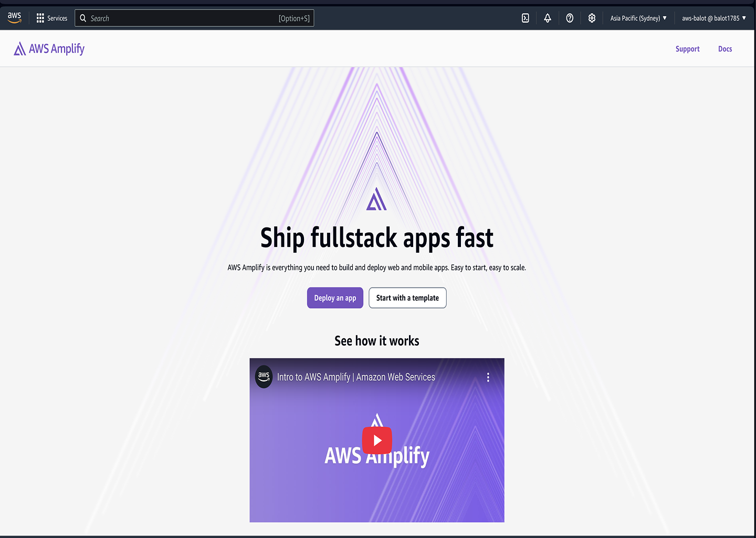Expand the Asia Pacific (Sydney) region dropdown
The width and height of the screenshot is (756, 538).
638,18
